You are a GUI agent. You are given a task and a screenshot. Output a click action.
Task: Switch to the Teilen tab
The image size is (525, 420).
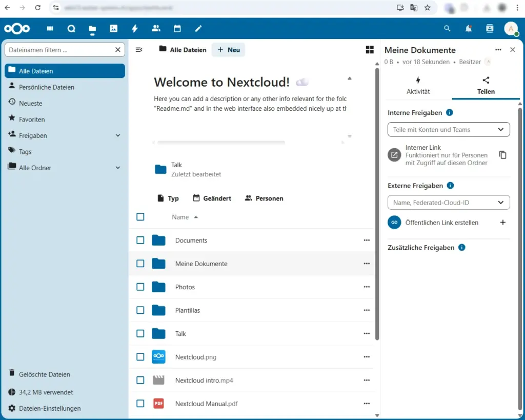pyautogui.click(x=486, y=86)
